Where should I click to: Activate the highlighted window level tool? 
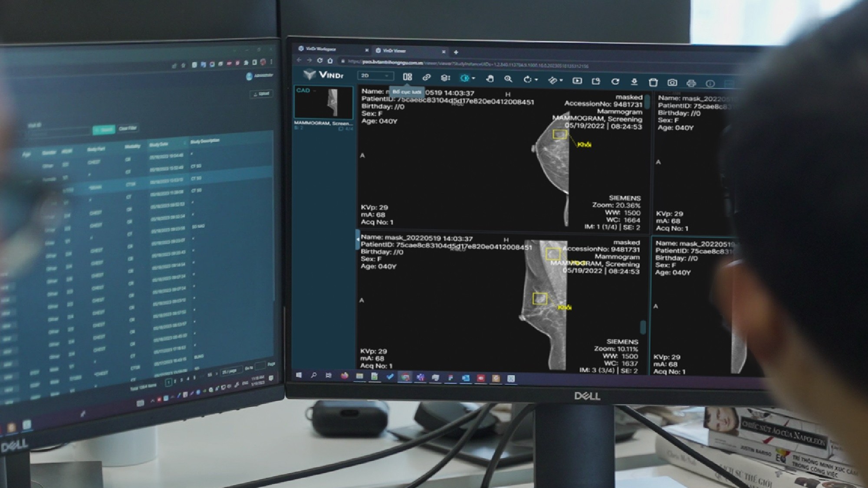click(x=464, y=78)
